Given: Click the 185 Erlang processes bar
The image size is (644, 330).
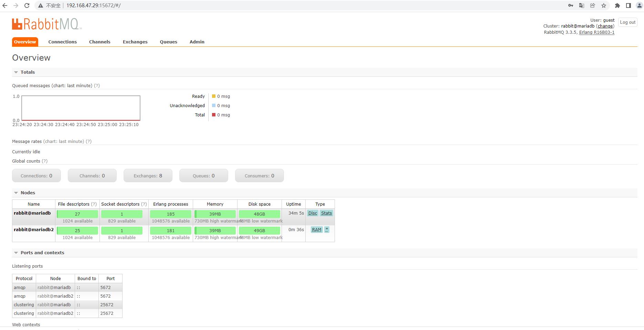Looking at the screenshot, I should (x=171, y=214).
